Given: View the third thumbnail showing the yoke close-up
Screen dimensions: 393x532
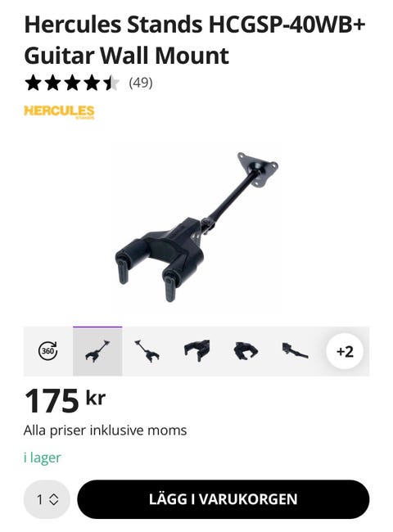Looking at the screenshot, I should 196,351.
